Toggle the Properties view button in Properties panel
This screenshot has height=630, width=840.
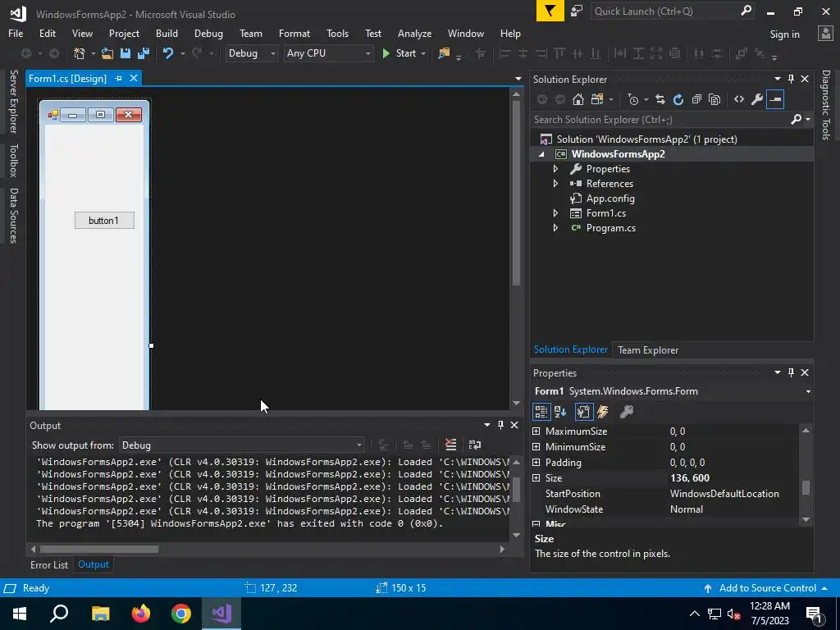[583, 412]
